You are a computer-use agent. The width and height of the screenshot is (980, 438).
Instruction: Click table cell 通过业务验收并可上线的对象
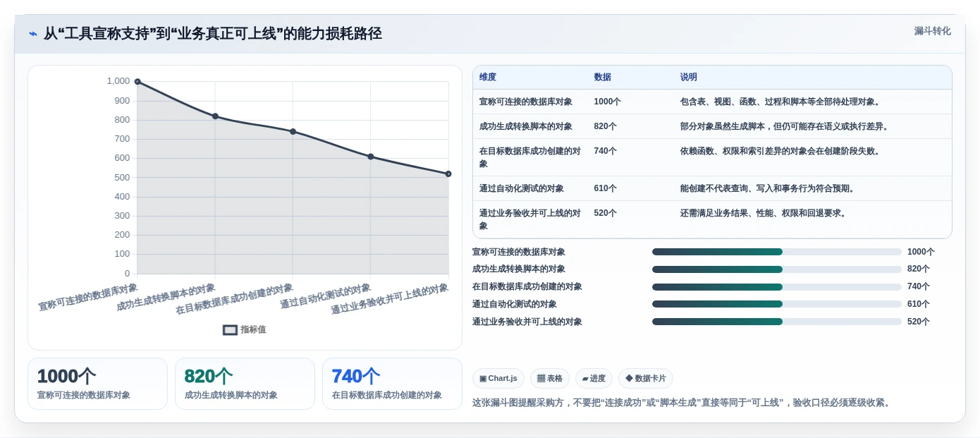pos(530,219)
